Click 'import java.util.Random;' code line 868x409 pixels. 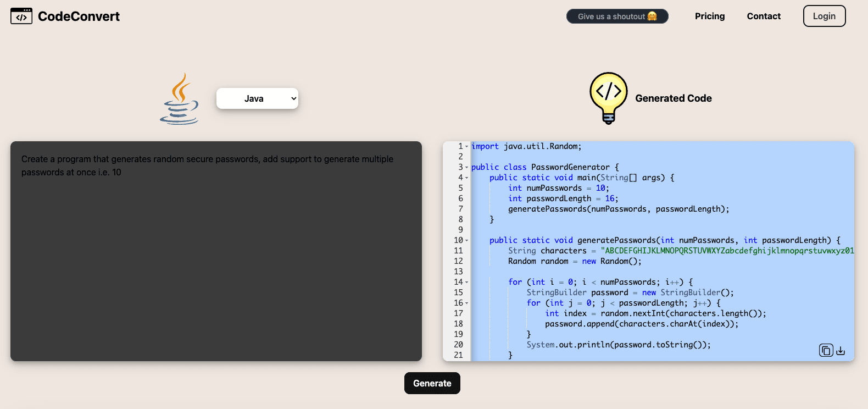tap(526, 146)
